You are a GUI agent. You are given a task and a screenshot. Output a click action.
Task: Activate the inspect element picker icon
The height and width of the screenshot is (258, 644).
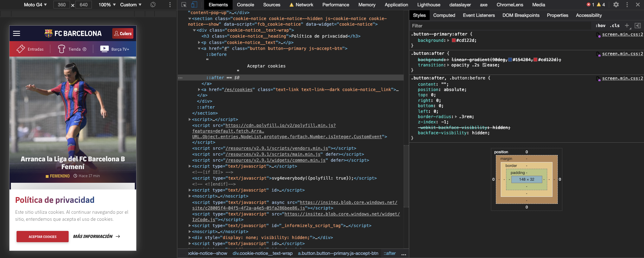coord(184,5)
